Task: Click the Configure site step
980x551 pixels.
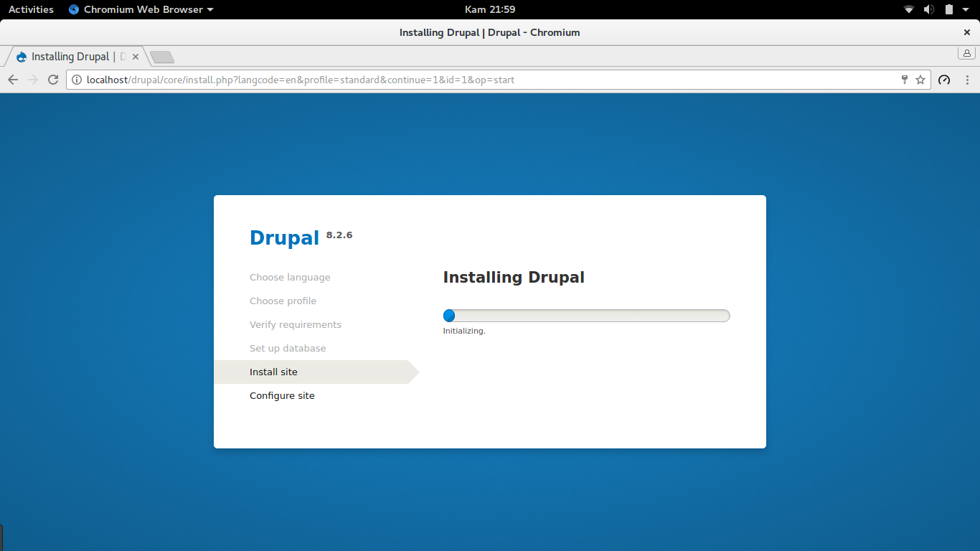Action: 282,396
